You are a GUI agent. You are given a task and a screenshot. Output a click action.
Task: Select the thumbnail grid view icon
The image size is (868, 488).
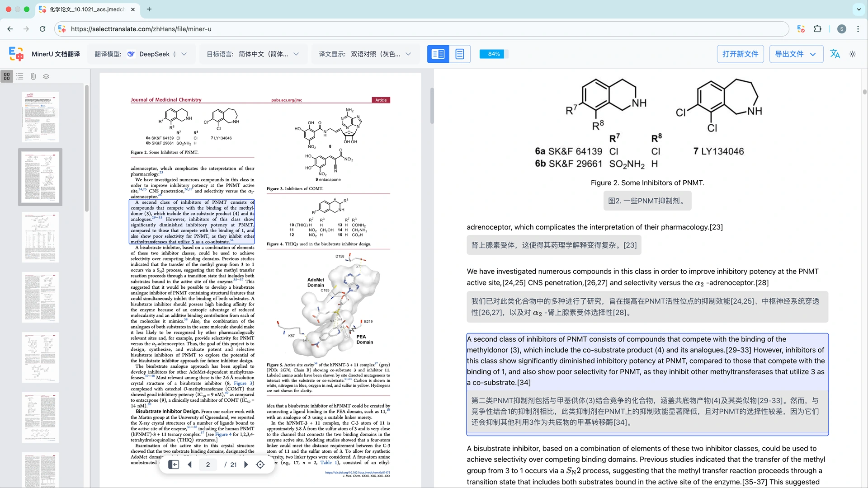[x=7, y=76]
